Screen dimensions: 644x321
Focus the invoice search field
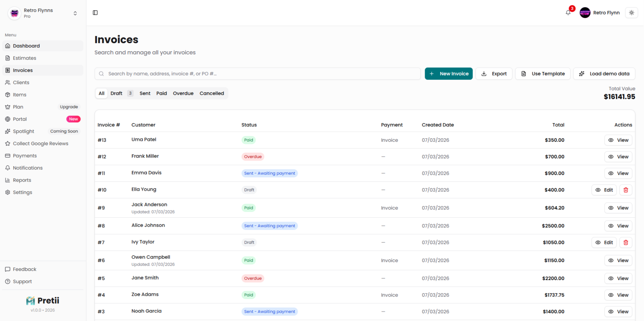click(258, 74)
